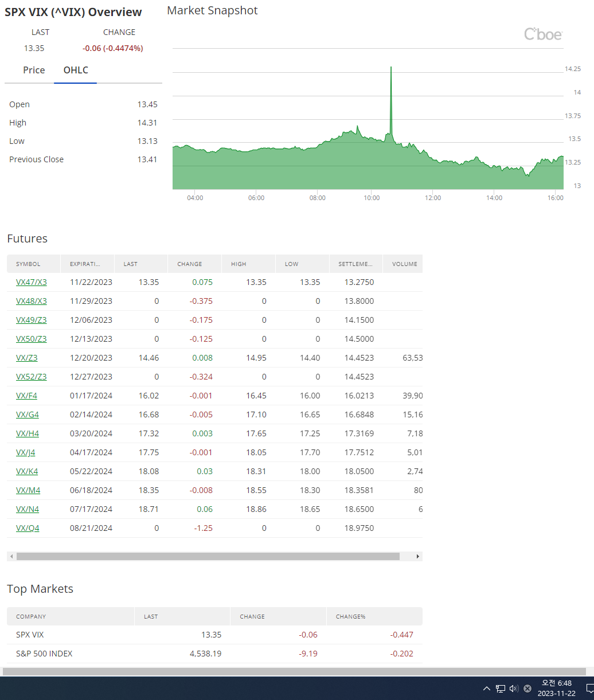The image size is (594, 700).
Task: Select the OHLC tab
Action: [76, 70]
